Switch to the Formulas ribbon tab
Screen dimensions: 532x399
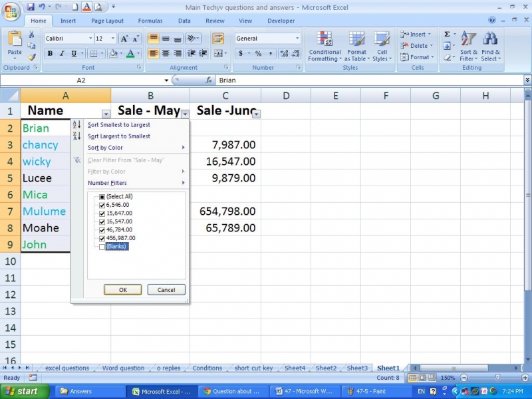coord(150,21)
